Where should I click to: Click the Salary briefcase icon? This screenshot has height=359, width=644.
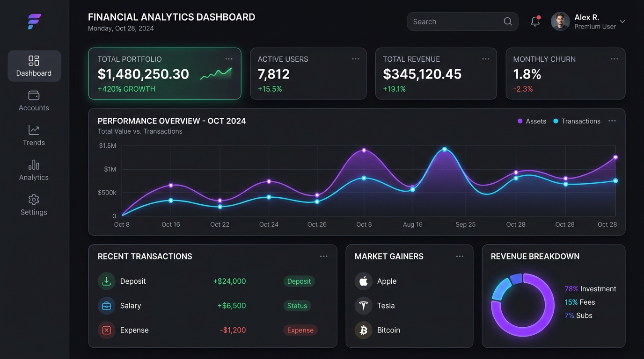coord(106,306)
